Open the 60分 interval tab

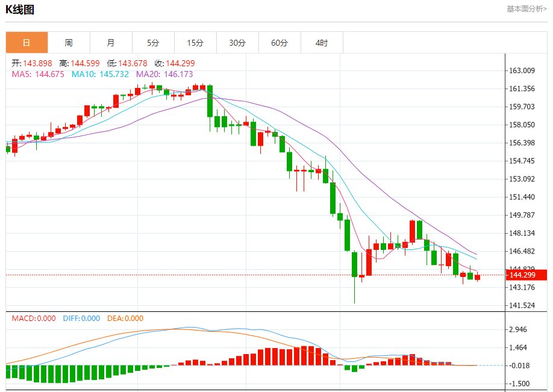click(x=280, y=43)
